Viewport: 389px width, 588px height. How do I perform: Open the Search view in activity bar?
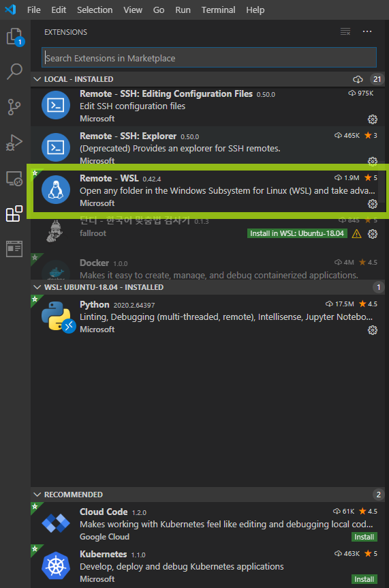pyautogui.click(x=14, y=71)
